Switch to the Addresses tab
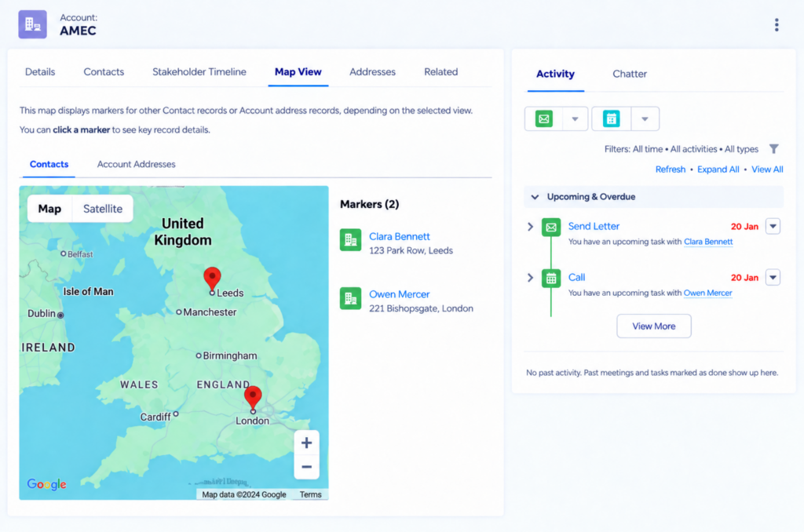This screenshot has width=804, height=532. tap(372, 71)
